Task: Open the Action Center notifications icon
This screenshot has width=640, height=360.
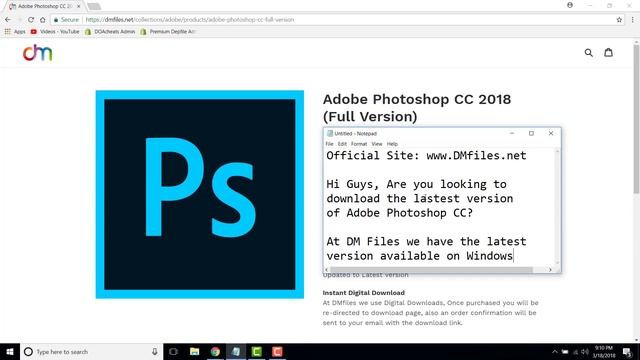Action: tap(627, 351)
